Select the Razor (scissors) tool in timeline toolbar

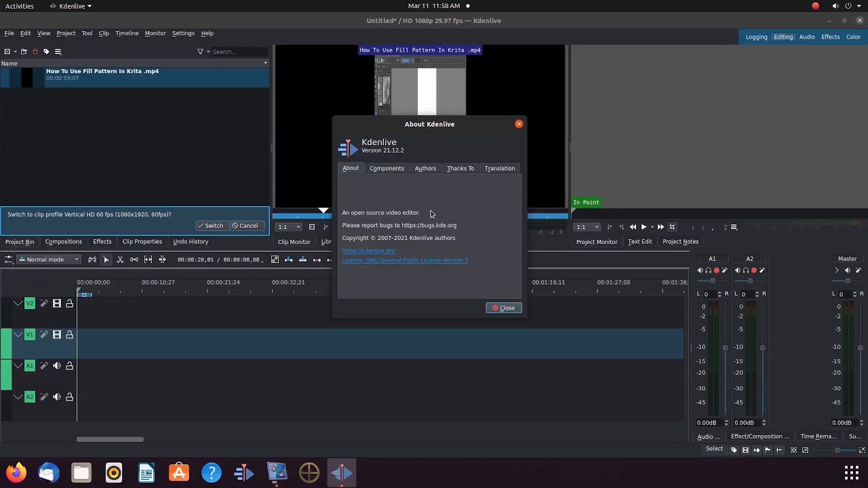[x=120, y=260]
